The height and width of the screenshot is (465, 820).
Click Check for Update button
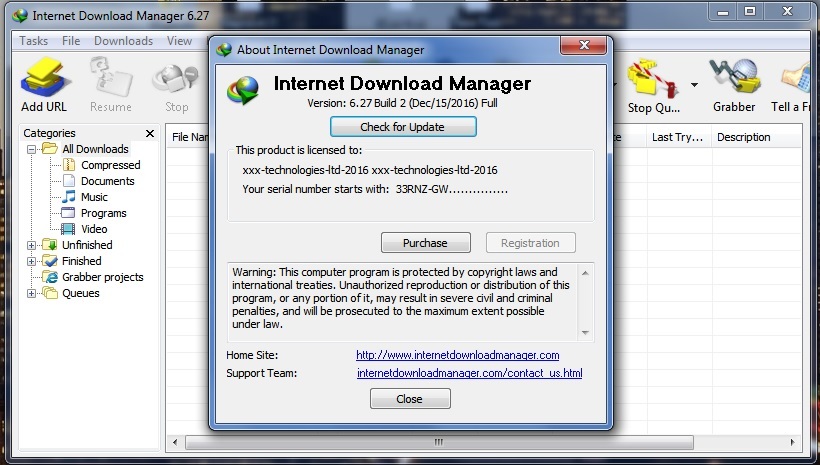(x=403, y=127)
